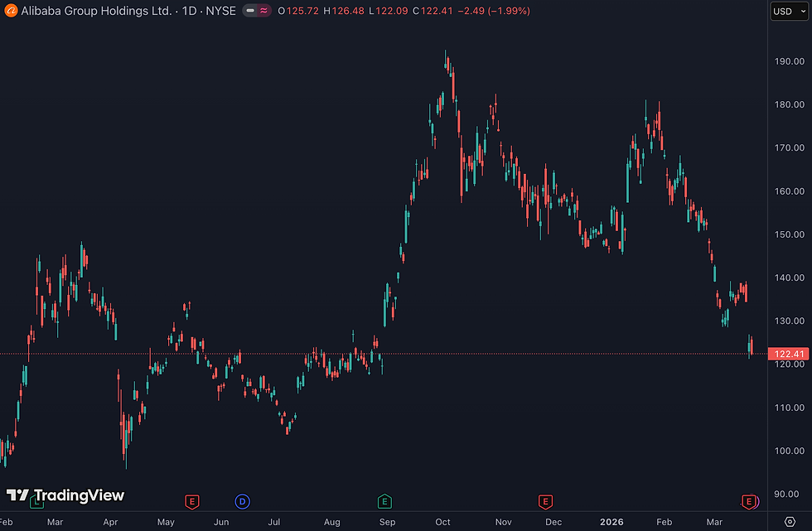Click 110.00 on the price scale
This screenshot has height=531, width=812.
789,408
